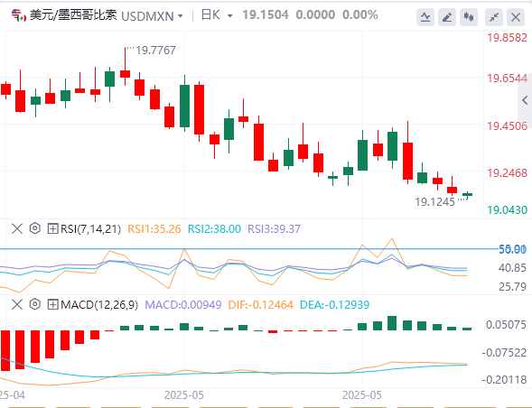Close the chart panel with X
The image size is (532, 408).
tap(516, 17)
